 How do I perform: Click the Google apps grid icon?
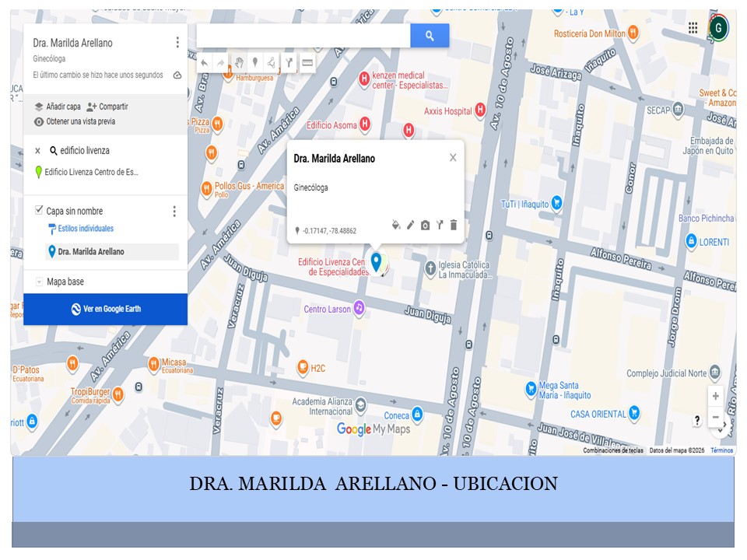coord(693,28)
